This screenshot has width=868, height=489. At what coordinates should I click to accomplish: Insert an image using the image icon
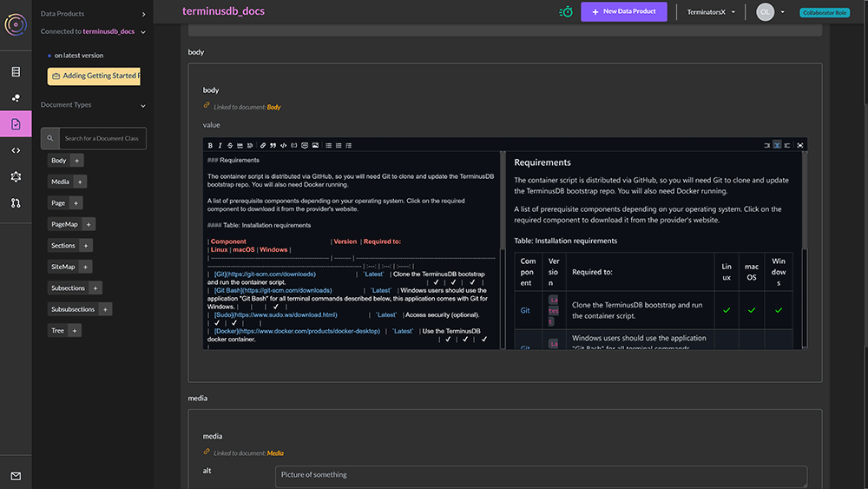click(315, 145)
